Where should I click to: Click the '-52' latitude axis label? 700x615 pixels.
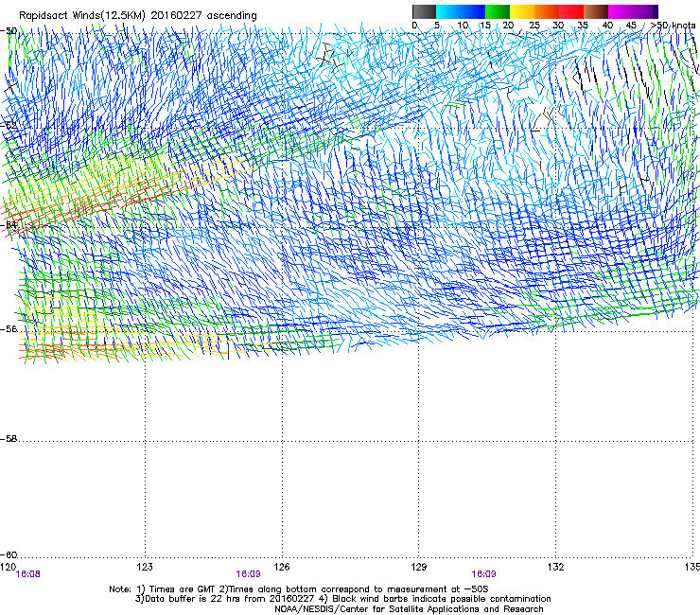click(x=9, y=126)
